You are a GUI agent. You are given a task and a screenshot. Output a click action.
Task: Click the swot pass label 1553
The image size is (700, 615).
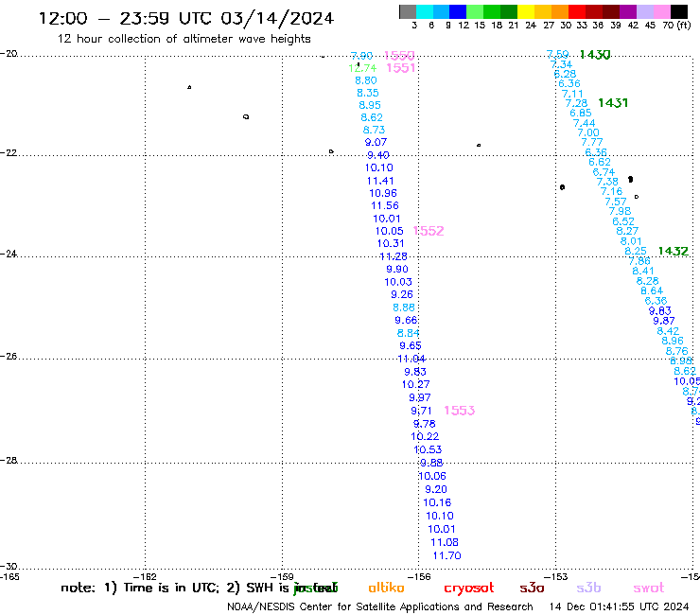coord(460,411)
